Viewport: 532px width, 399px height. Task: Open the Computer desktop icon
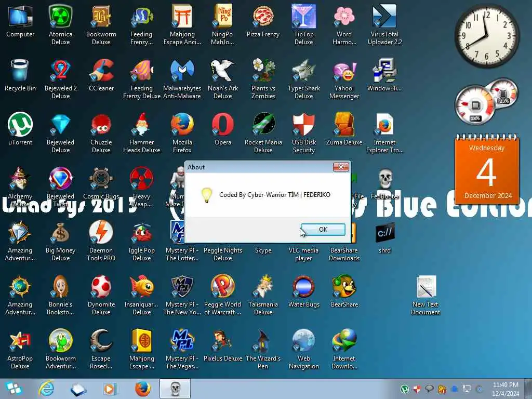pyautogui.click(x=20, y=21)
